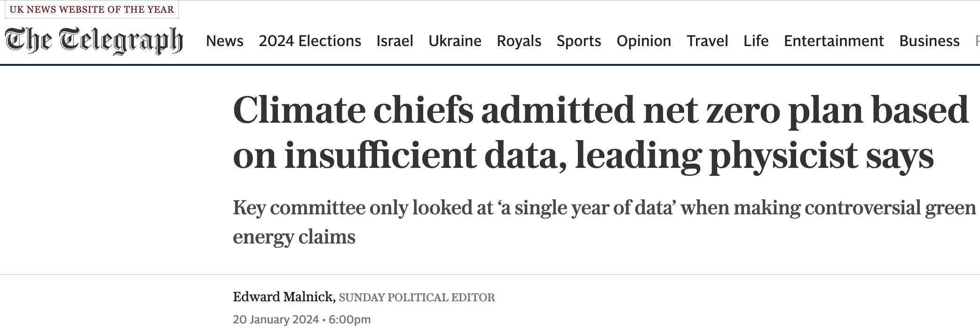Navigate to the Royals section
Image resolution: width=980 pixels, height=330 pixels.
coord(519,41)
